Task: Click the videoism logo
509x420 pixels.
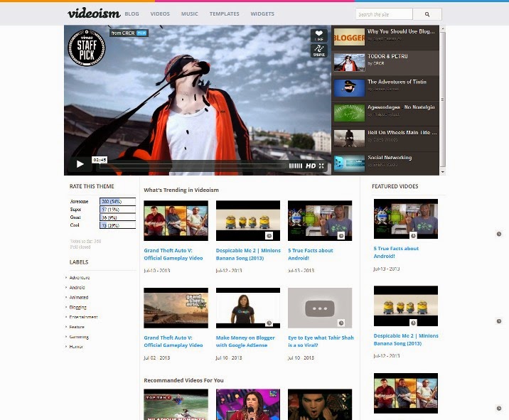Action: click(94, 14)
